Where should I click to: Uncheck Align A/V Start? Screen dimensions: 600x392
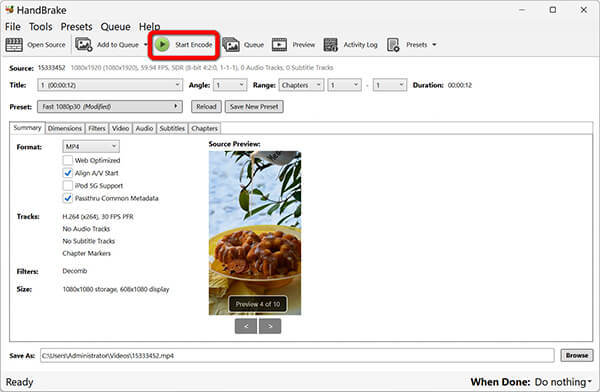[x=68, y=173]
